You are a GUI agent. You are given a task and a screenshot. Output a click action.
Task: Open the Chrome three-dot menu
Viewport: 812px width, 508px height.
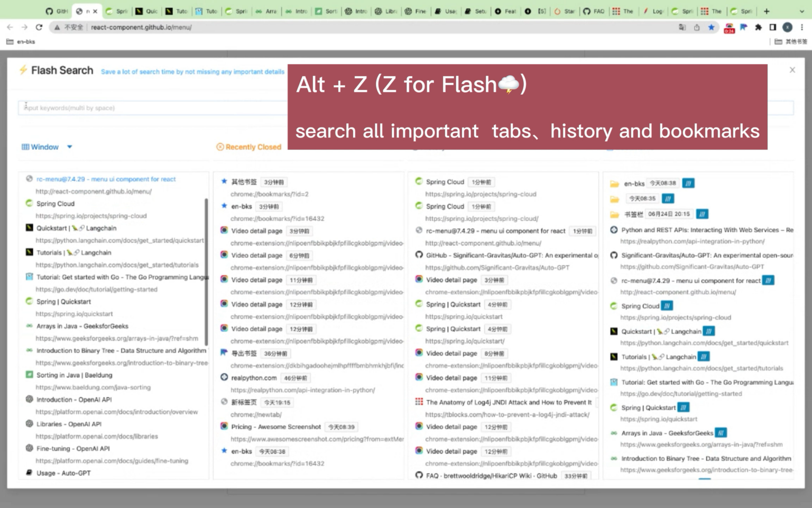(x=802, y=27)
